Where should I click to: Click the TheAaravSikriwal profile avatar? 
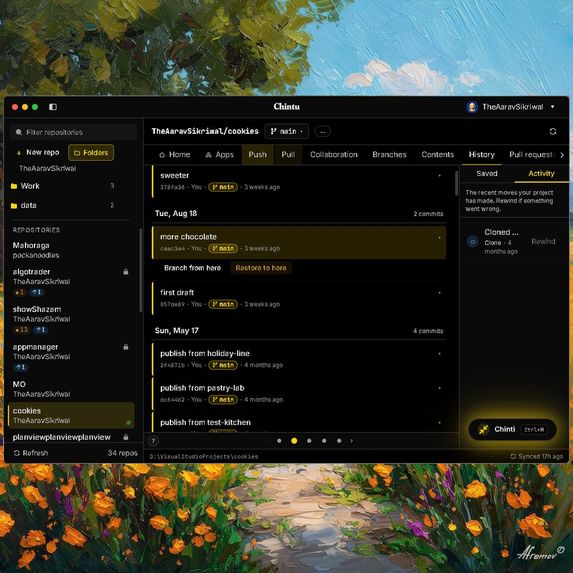point(472,107)
